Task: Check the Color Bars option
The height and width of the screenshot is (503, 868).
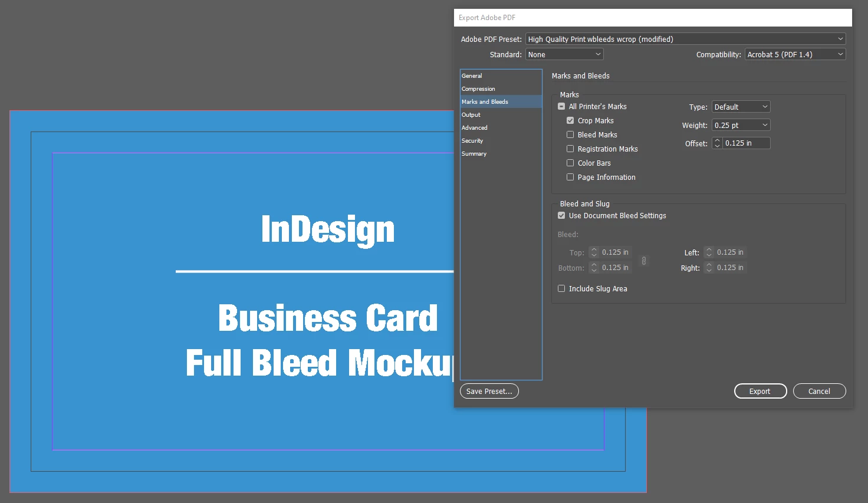Action: (x=570, y=163)
